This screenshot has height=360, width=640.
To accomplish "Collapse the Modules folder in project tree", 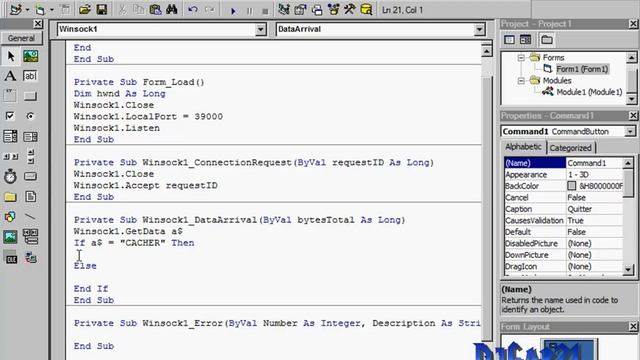I will [521, 81].
